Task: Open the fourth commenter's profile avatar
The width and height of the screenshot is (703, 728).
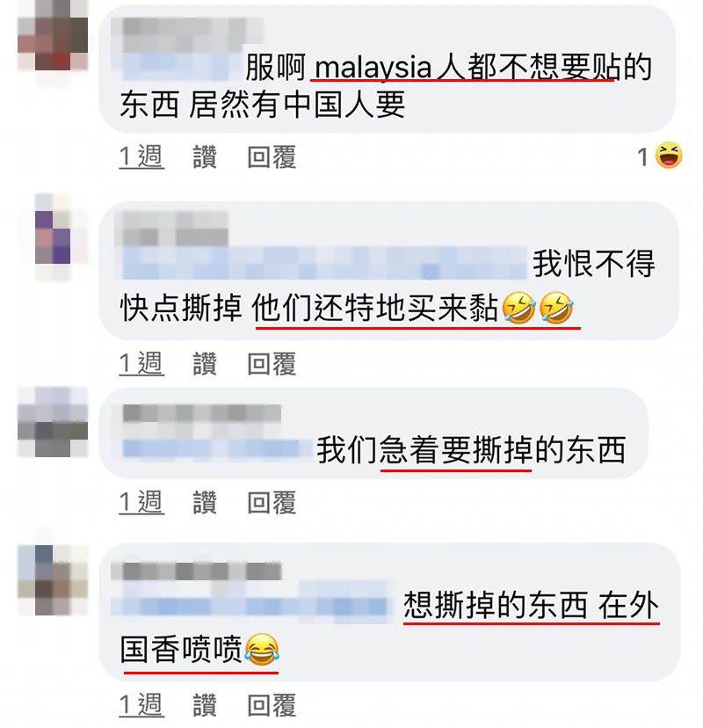Action: [53, 580]
